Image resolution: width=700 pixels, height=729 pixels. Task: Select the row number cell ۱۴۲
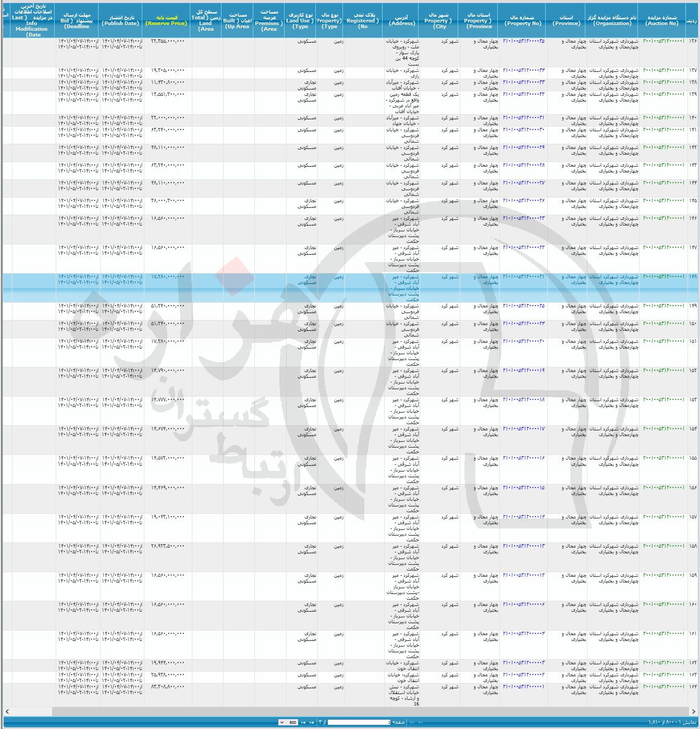[x=693, y=153]
